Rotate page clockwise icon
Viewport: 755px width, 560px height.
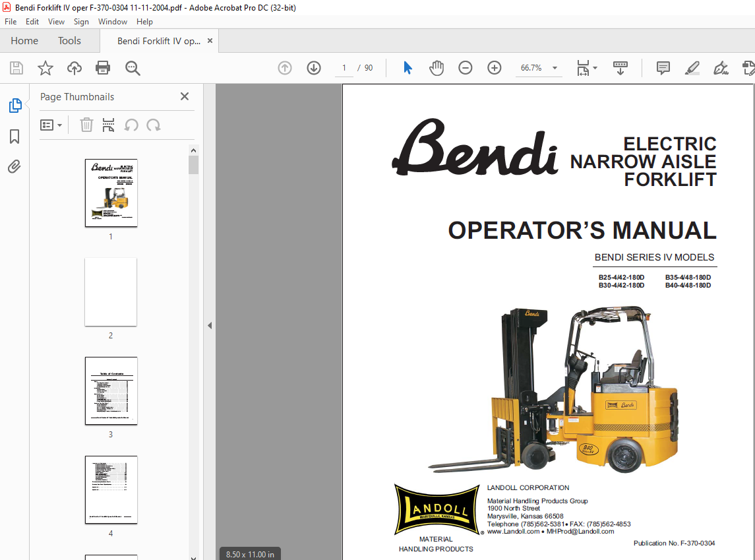pos(154,125)
